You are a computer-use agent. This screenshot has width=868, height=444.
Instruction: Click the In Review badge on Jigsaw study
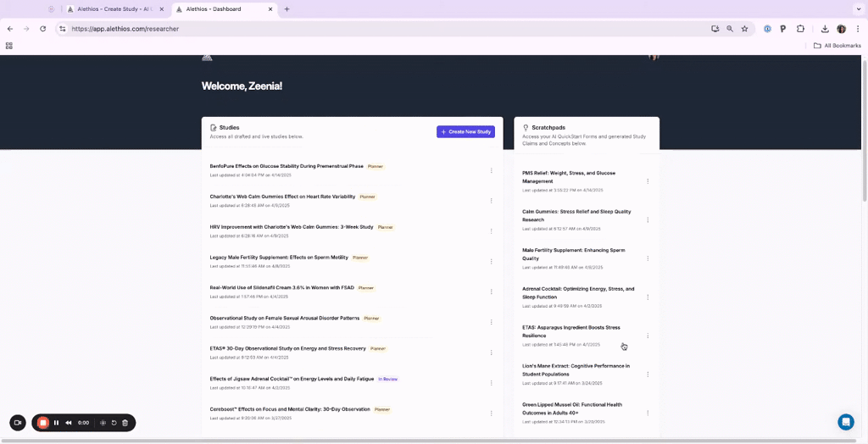(387, 380)
